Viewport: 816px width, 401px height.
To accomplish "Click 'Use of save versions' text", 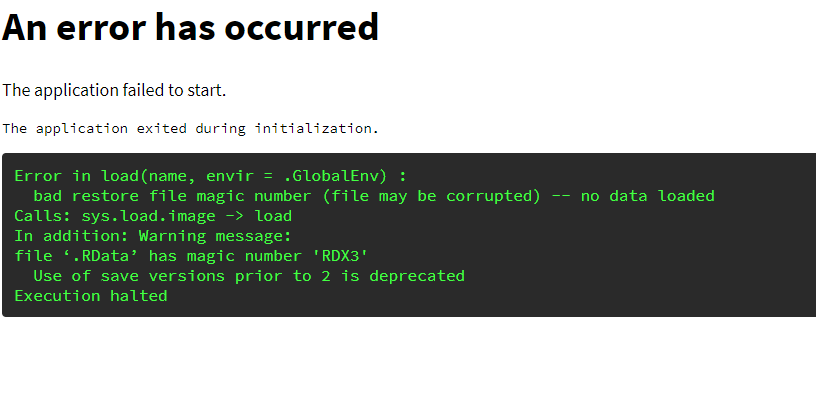I will 129,276.
